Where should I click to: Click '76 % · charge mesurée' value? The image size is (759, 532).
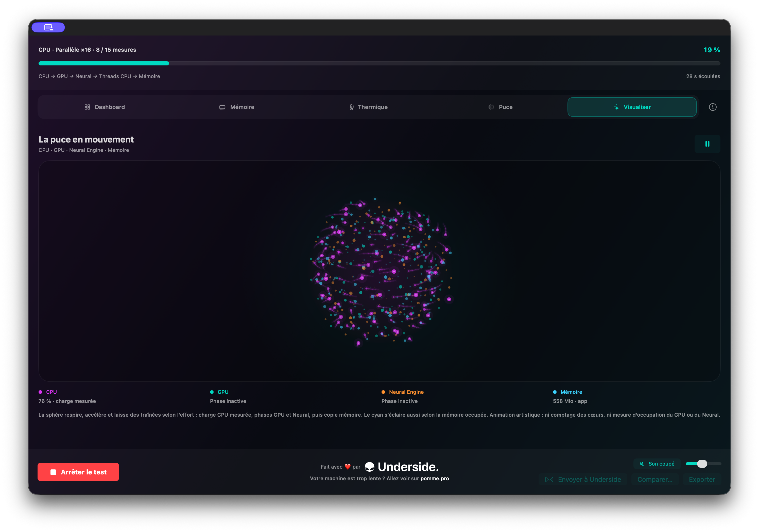(x=67, y=401)
